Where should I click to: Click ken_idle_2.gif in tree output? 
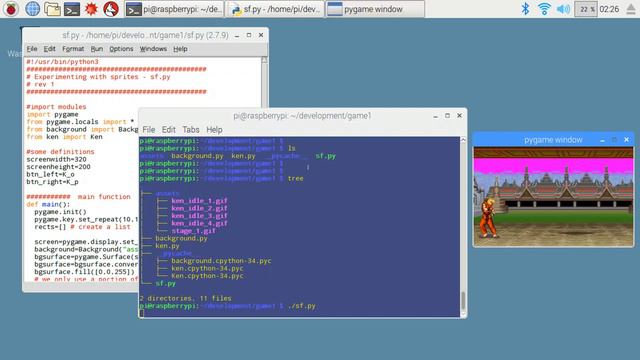tap(199, 208)
